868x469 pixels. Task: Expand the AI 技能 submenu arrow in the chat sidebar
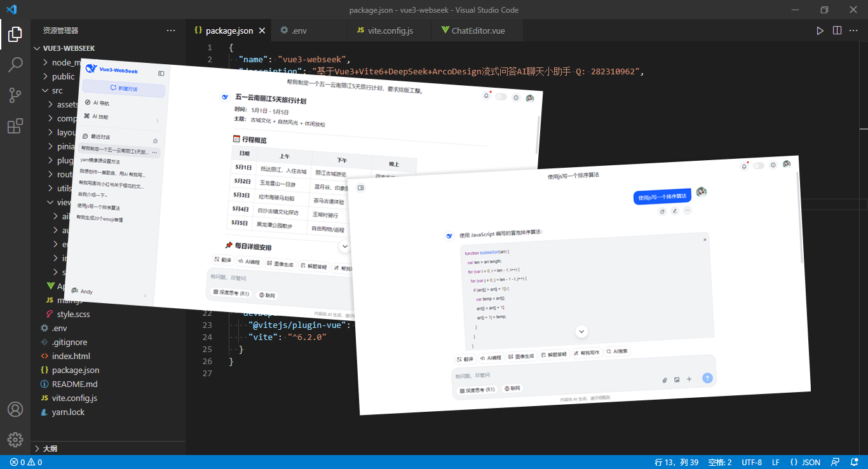(158, 120)
